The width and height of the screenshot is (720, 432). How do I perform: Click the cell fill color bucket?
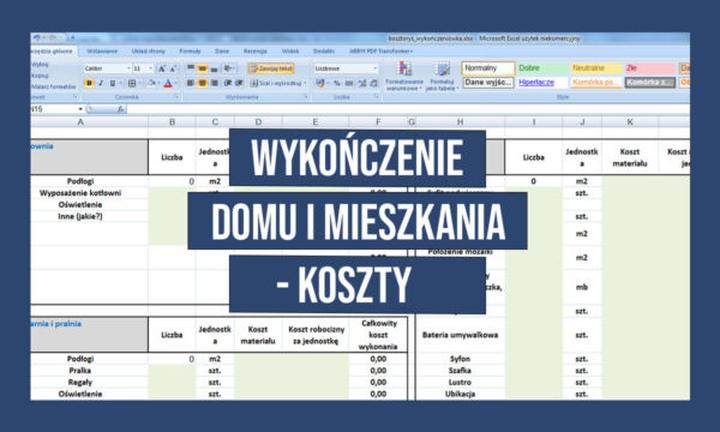pyautogui.click(x=151, y=83)
